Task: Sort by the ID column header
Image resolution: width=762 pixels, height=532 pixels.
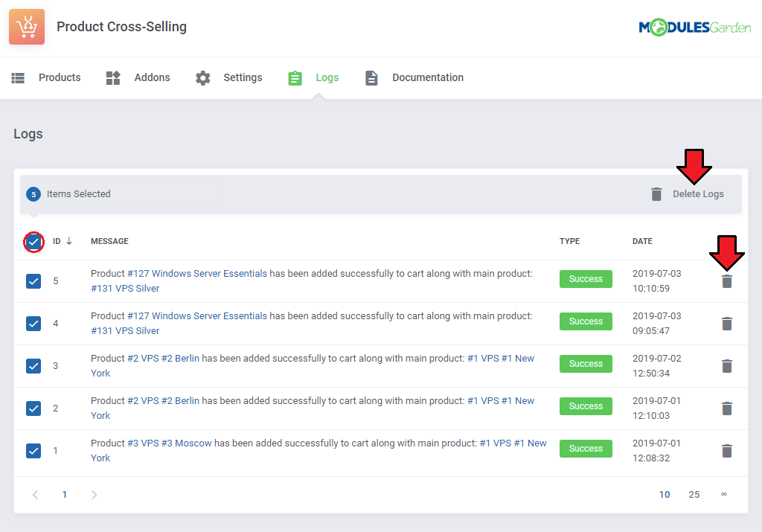Action: coord(57,242)
